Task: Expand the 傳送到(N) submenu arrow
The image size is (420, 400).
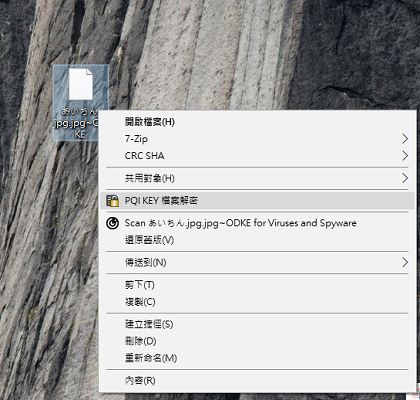Action: click(405, 263)
